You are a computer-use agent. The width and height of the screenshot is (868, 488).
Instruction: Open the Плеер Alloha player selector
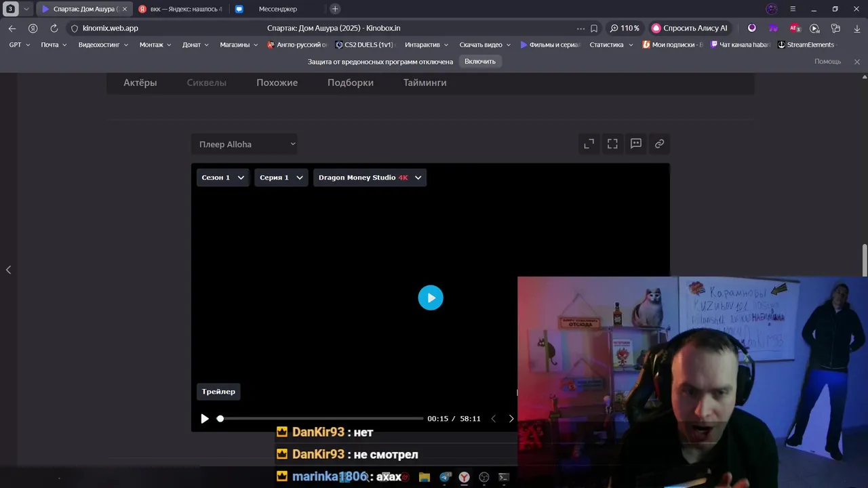(244, 144)
